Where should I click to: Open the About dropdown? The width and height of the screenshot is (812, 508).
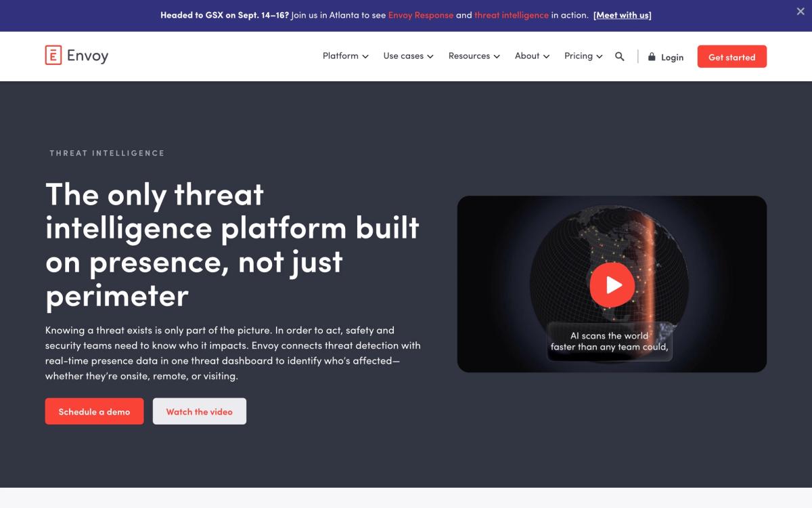tap(532, 56)
